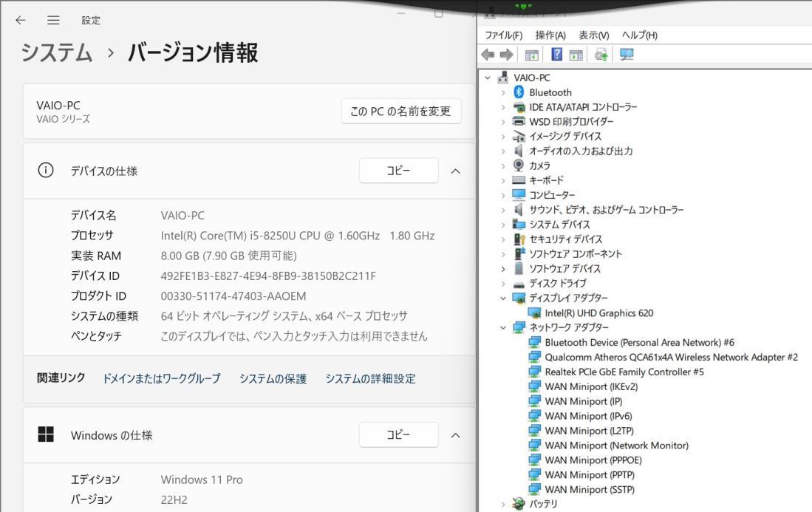
Task: Click the この PC の名前を変更 button
Action: (400, 111)
